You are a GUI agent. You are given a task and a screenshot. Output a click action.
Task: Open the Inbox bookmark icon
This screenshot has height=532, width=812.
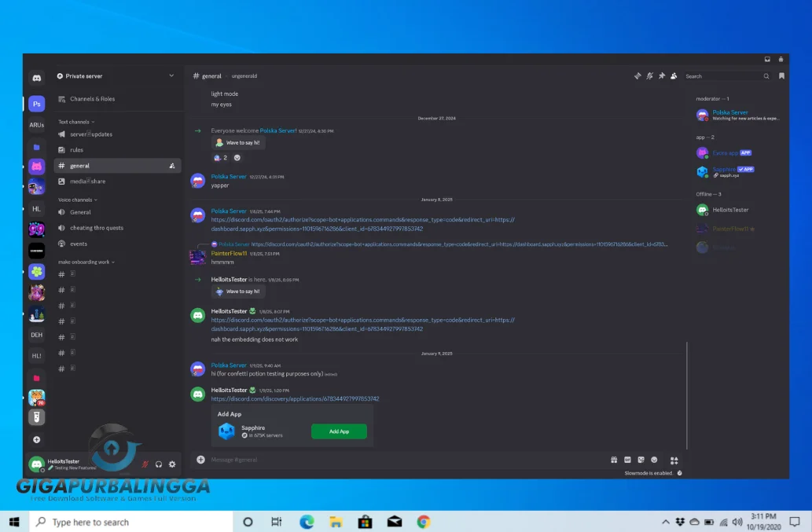(x=781, y=76)
